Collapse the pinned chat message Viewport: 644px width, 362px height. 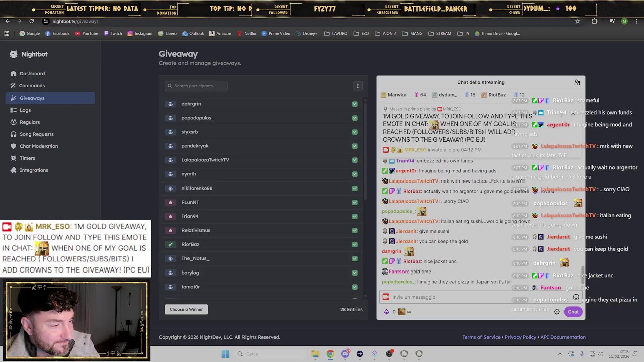[573, 114]
